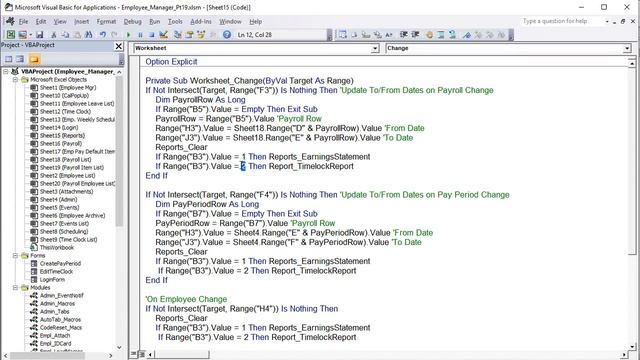Click the Reset stop square icon
640x360 pixels.
[151, 35]
